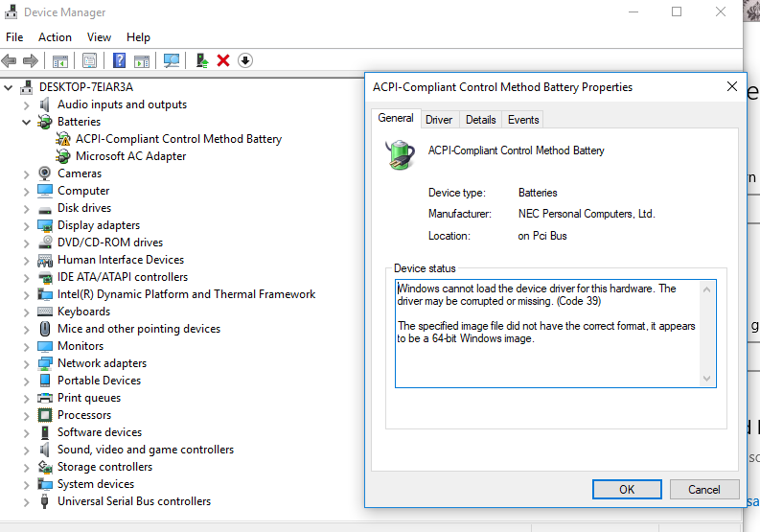Click the Cameras webcam icon
The width and height of the screenshot is (760, 532).
tap(45, 173)
